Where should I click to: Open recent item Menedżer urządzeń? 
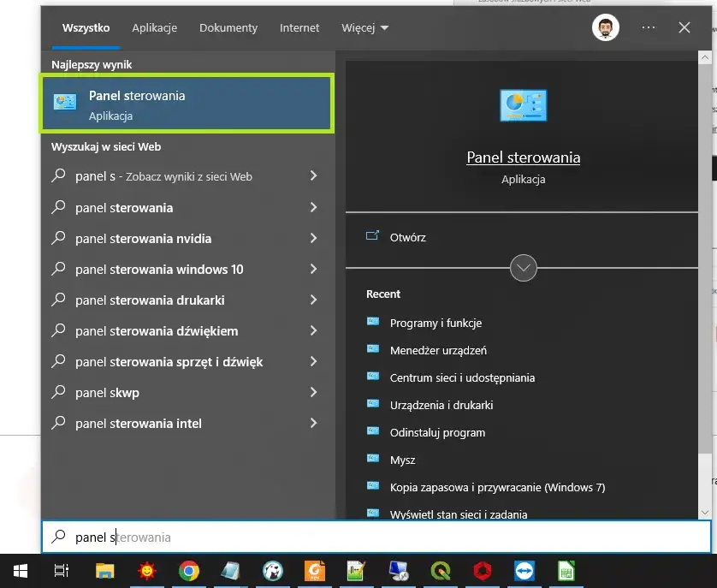point(438,350)
